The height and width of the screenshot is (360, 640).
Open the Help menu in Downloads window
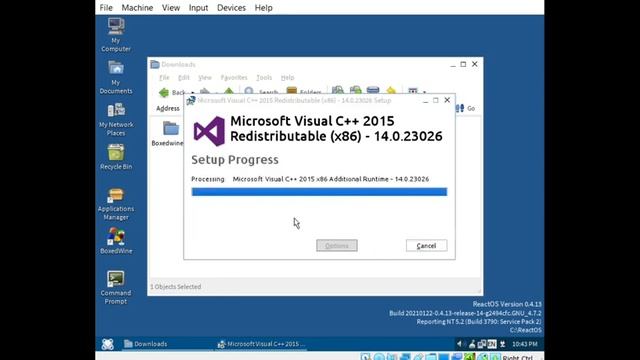click(287, 78)
